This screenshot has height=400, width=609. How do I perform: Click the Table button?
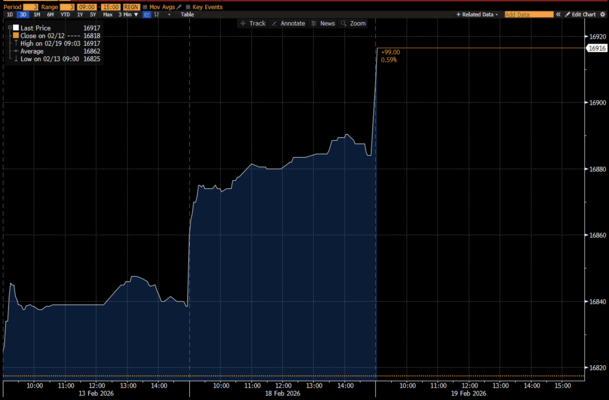tap(187, 15)
